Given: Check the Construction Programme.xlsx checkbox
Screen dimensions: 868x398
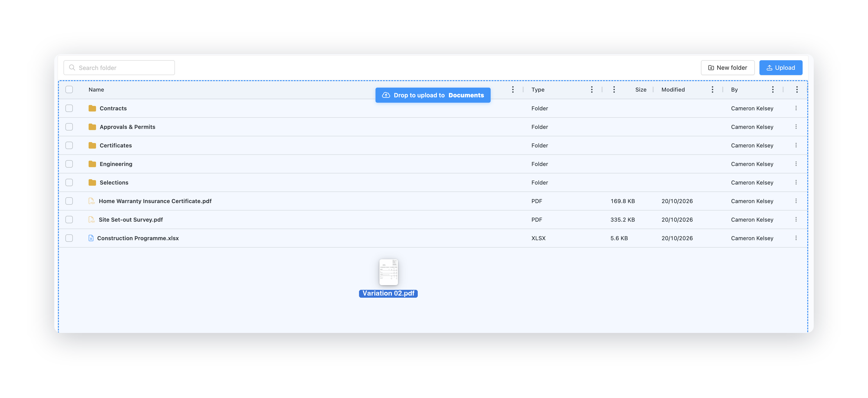Looking at the screenshot, I should point(69,238).
